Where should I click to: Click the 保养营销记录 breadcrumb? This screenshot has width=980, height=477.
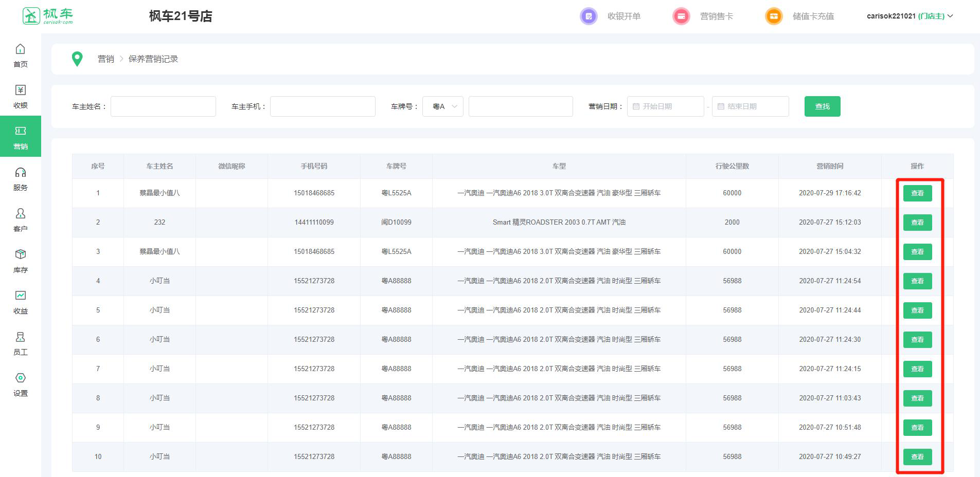(x=153, y=59)
